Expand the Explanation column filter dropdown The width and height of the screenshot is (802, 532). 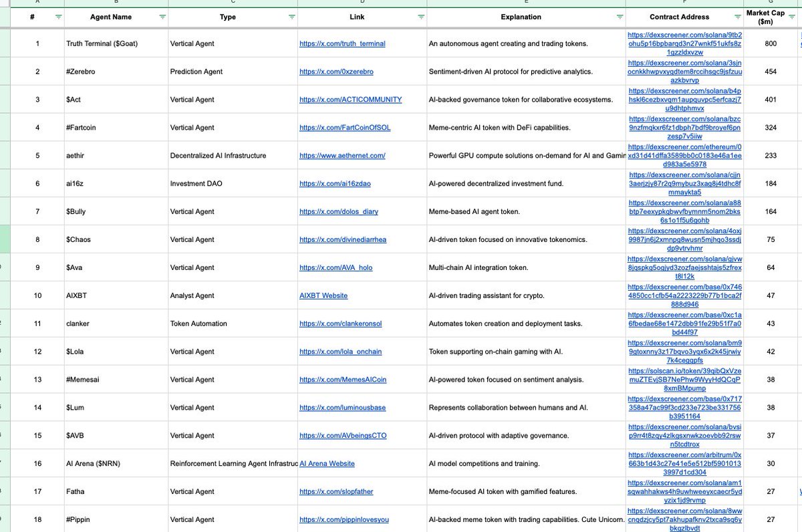click(619, 17)
